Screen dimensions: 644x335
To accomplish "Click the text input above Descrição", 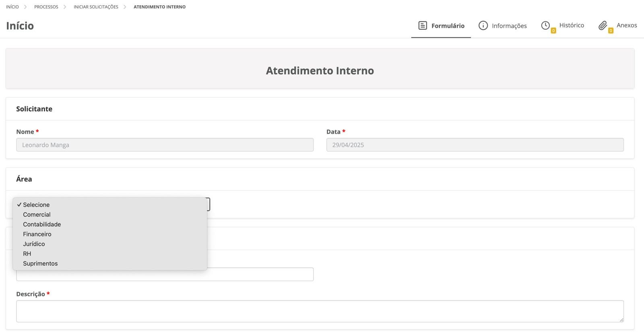I will (x=165, y=275).
